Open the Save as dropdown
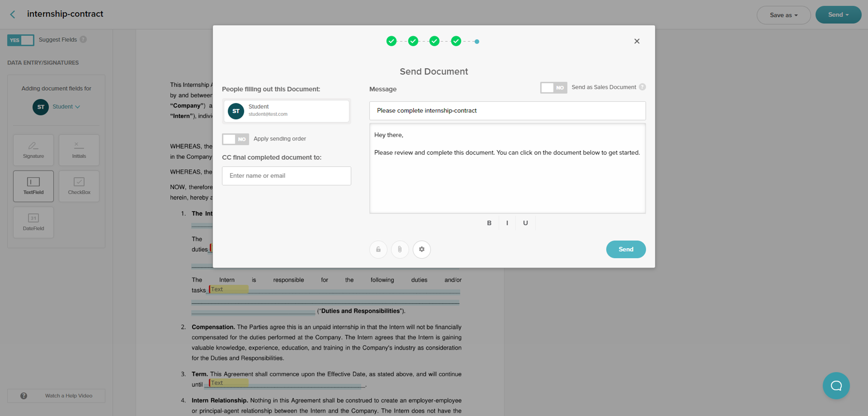 [783, 14]
